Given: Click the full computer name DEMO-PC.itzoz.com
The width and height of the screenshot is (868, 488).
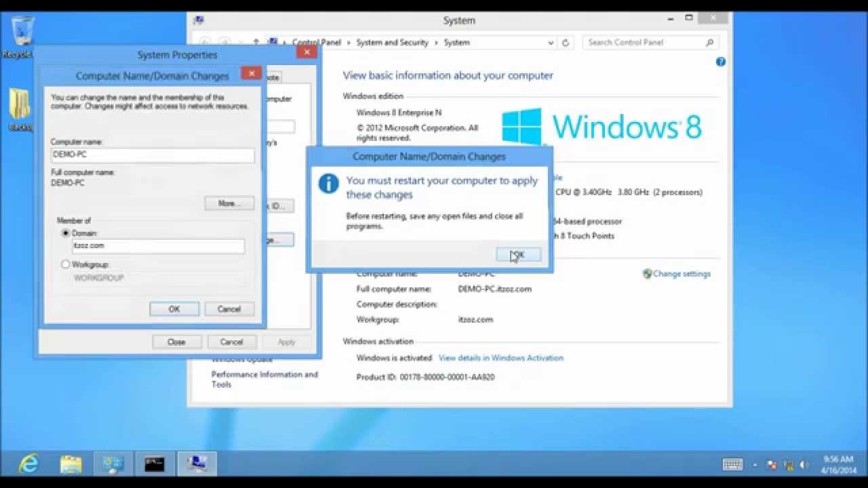Looking at the screenshot, I should [495, 289].
